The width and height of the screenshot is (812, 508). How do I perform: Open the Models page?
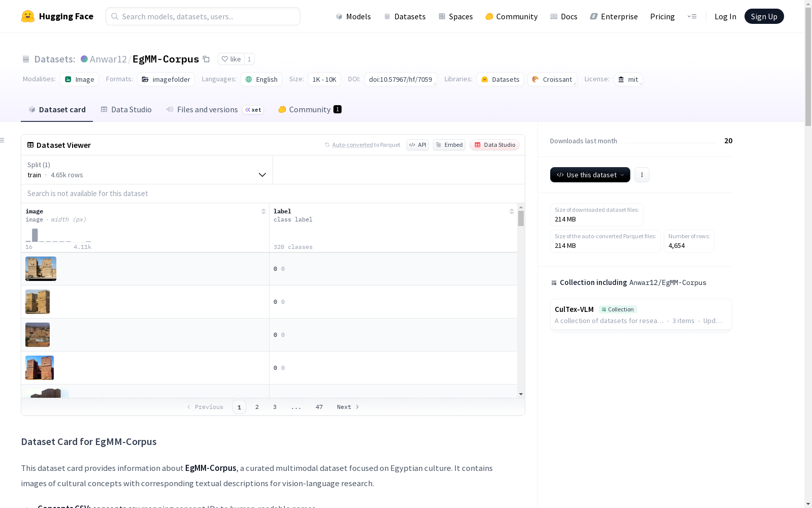pos(353,16)
